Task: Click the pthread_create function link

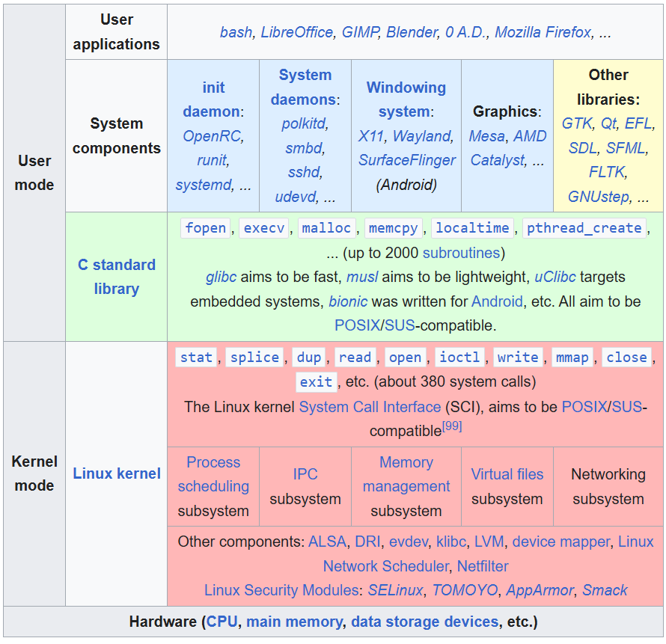Action: coord(584,228)
